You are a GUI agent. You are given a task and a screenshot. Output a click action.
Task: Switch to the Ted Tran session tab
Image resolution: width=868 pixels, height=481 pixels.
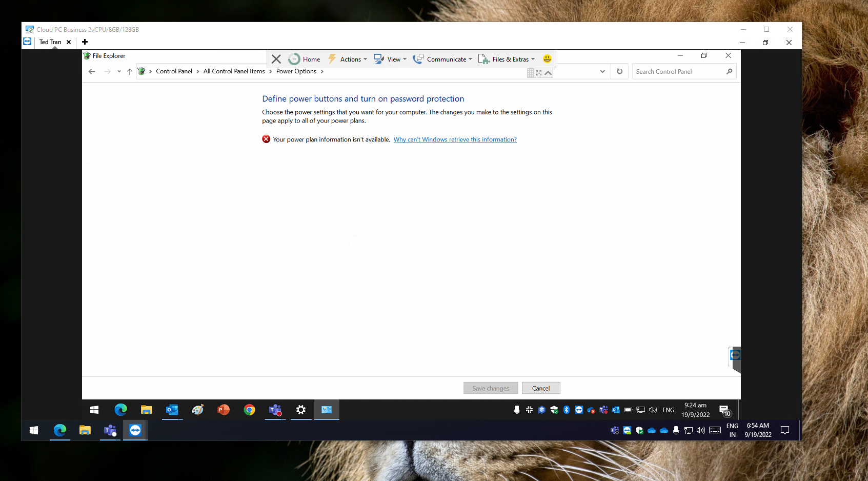coord(50,42)
